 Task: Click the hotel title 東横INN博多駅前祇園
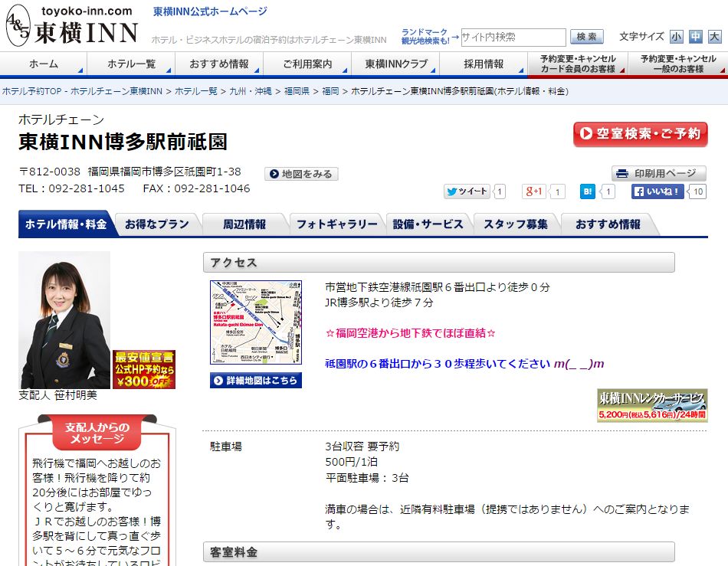click(123, 142)
